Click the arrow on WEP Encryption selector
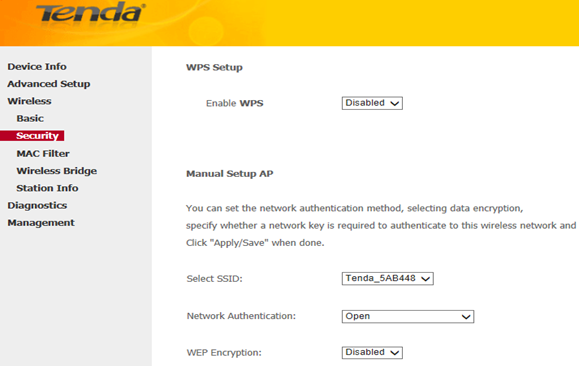579x366 pixels. pos(395,353)
